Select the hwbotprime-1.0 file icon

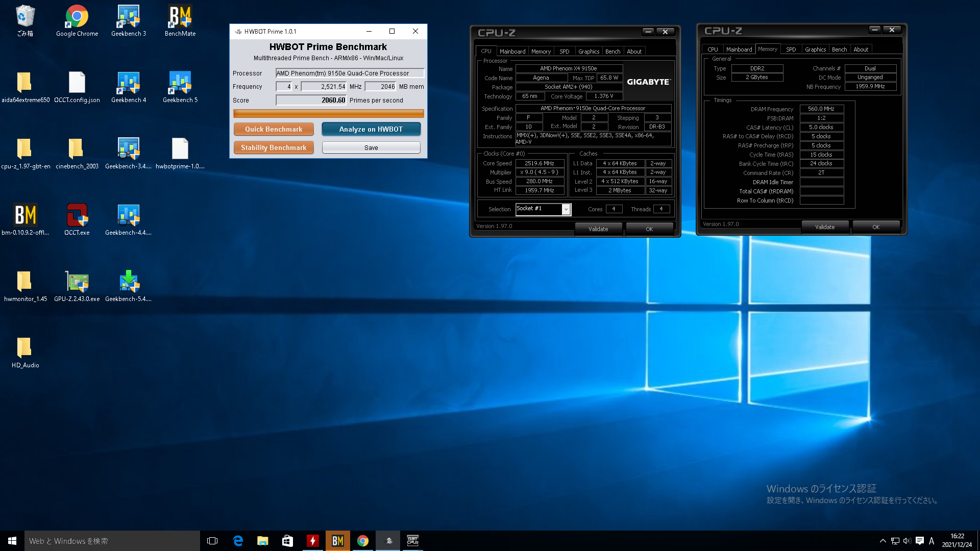[x=180, y=154]
